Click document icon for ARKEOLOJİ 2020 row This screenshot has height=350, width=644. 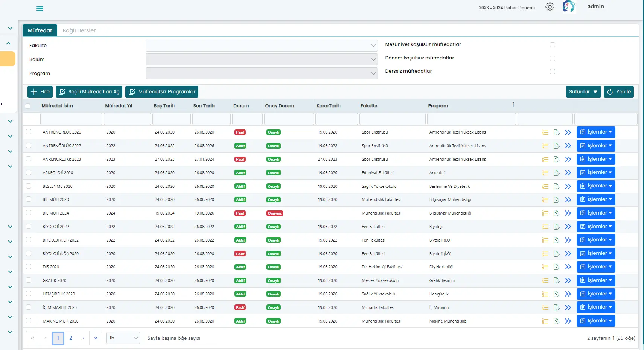(x=556, y=173)
